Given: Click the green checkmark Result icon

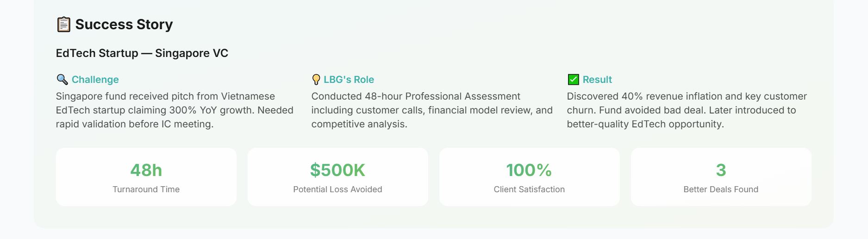Looking at the screenshot, I should tap(573, 80).
